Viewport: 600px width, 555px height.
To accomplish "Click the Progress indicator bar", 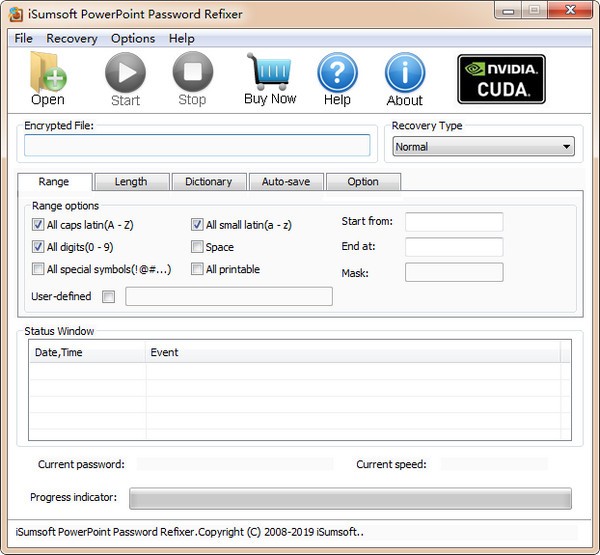I will coord(350,498).
